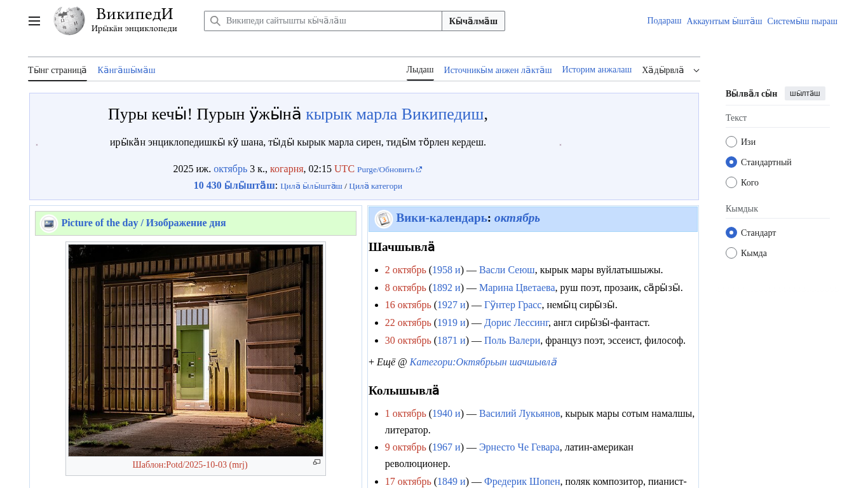Hide the appearance panel with шӹлтӓш button
Image resolution: width=868 pixels, height=488 pixels.
pyautogui.click(x=804, y=93)
